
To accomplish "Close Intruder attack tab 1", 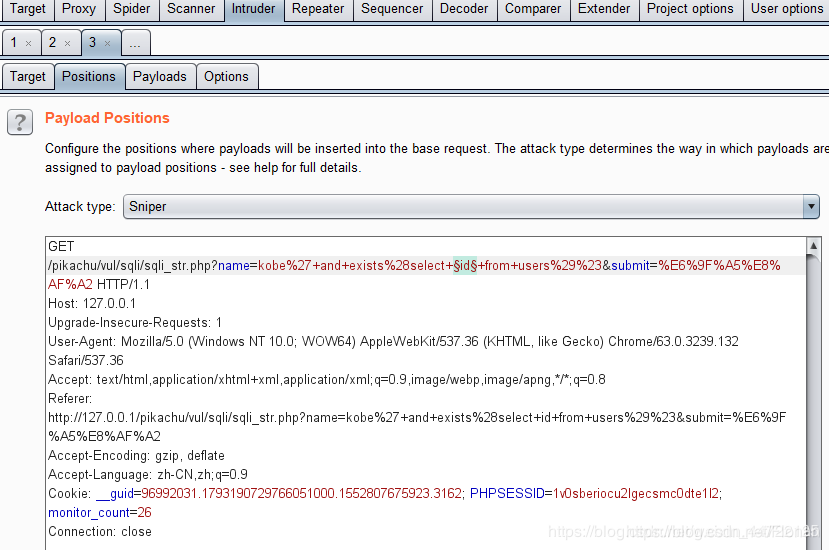I will click(29, 43).
